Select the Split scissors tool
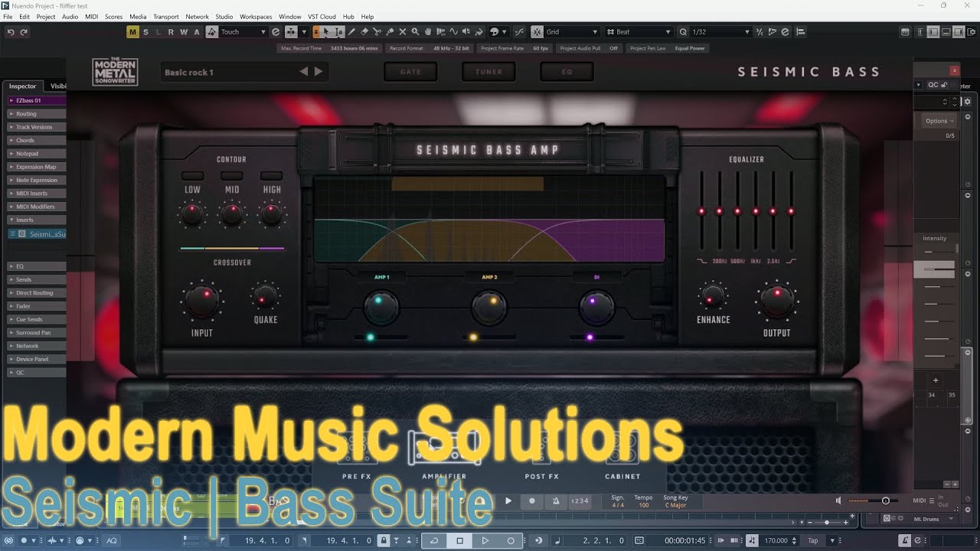 coord(377,32)
